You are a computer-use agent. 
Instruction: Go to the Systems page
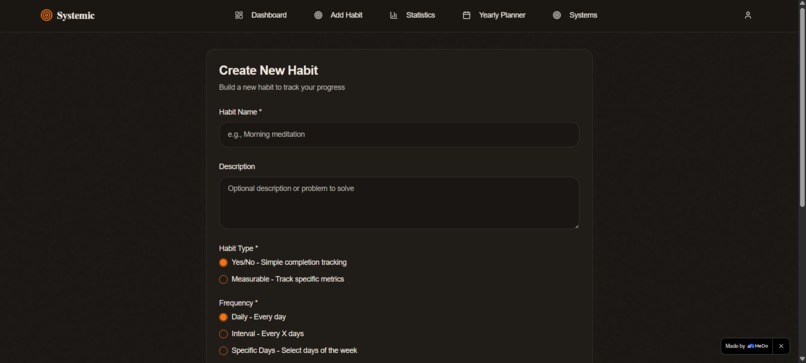pos(575,15)
